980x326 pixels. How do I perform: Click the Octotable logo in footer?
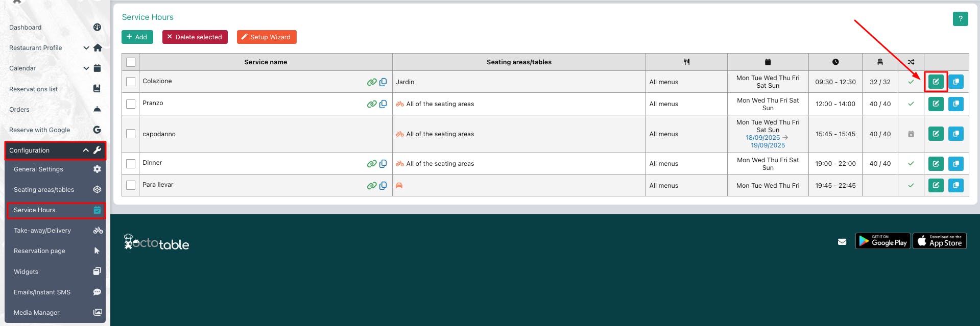156,242
